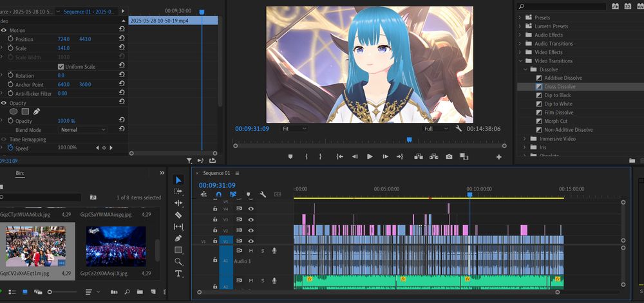Expand the Video Effects folder
The height and width of the screenshot is (303, 644).
click(520, 52)
